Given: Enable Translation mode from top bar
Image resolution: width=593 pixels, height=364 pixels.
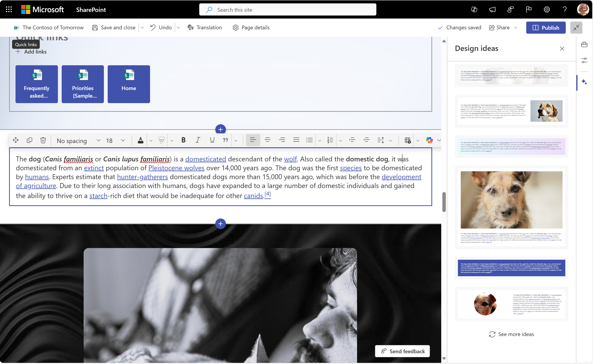Looking at the screenshot, I should coord(205,27).
